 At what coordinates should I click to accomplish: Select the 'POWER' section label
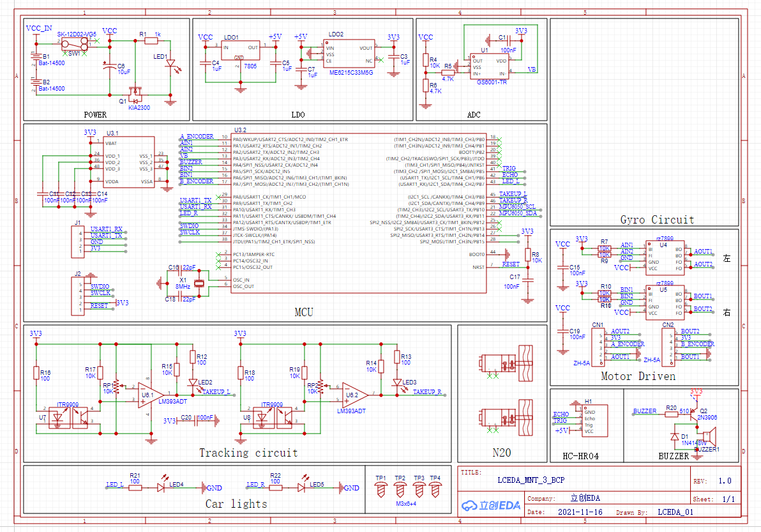(95, 115)
